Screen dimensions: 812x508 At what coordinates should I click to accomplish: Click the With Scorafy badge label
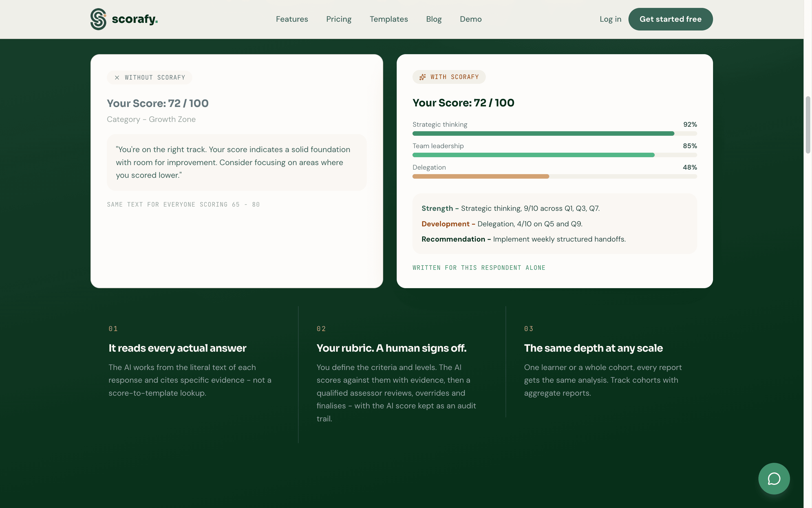(454, 77)
